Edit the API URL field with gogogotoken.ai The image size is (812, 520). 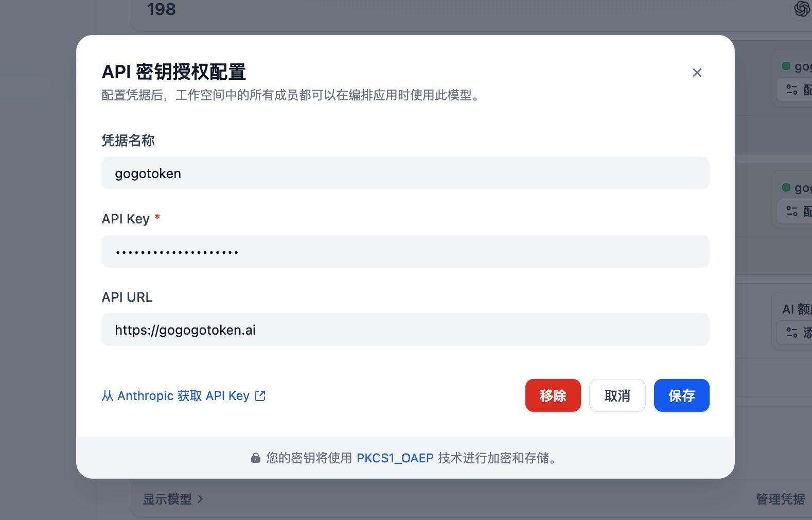click(405, 330)
